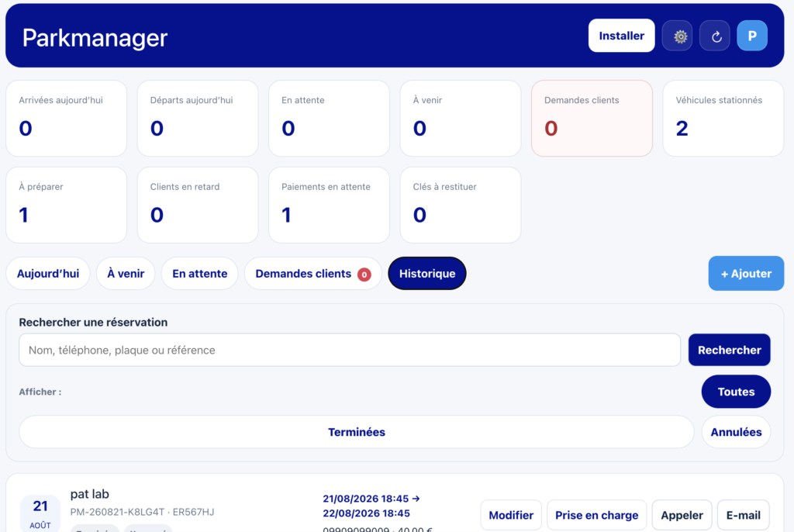Screen dimensions: 794x532
Task: Click the Rechercher button
Action: tap(729, 350)
